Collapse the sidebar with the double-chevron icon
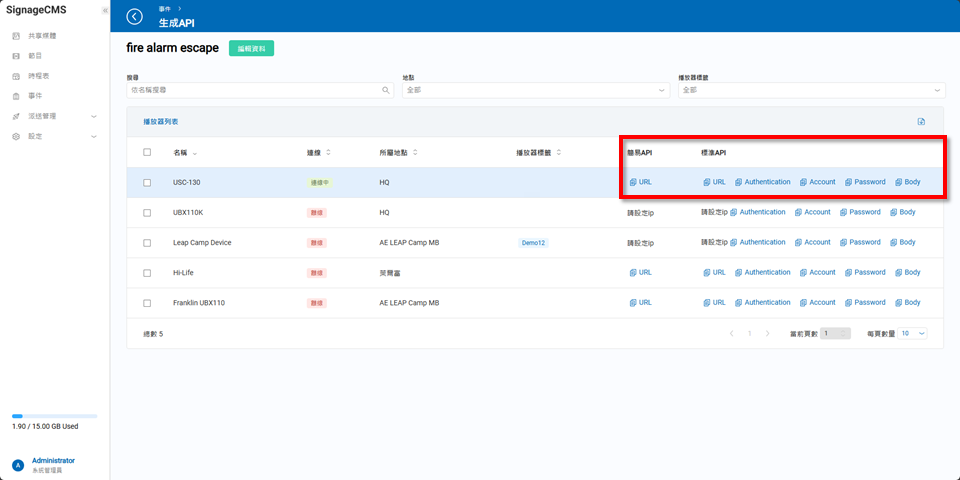 (105, 10)
